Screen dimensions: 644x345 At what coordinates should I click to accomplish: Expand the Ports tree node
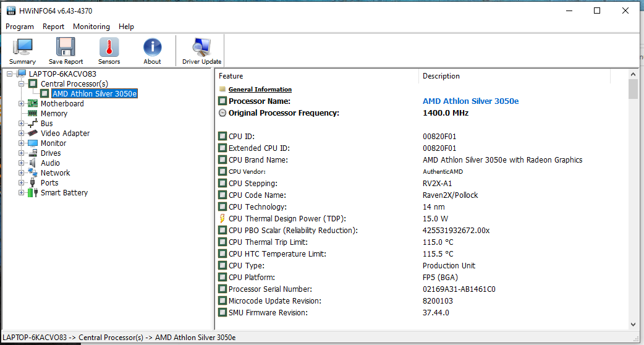pos(22,182)
